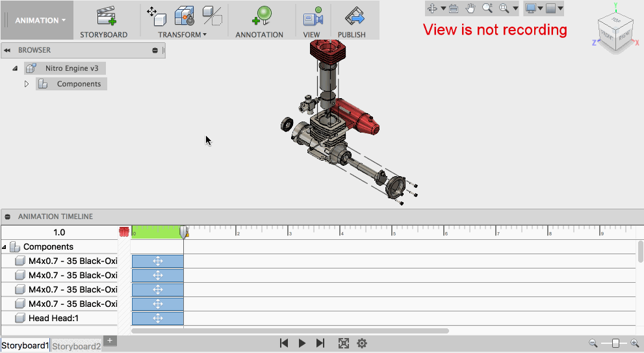Collapse the Components group in timeline
This screenshot has height=353, width=644.
coord(5,247)
